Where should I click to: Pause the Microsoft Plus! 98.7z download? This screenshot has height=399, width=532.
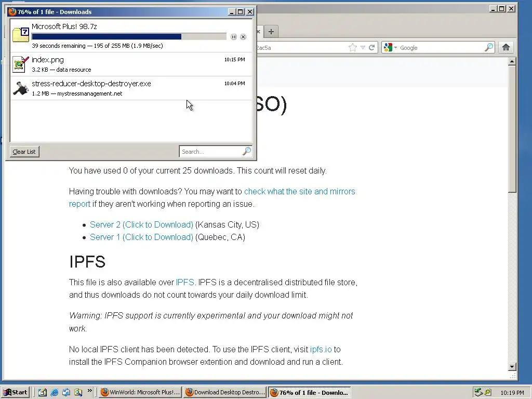coord(233,37)
